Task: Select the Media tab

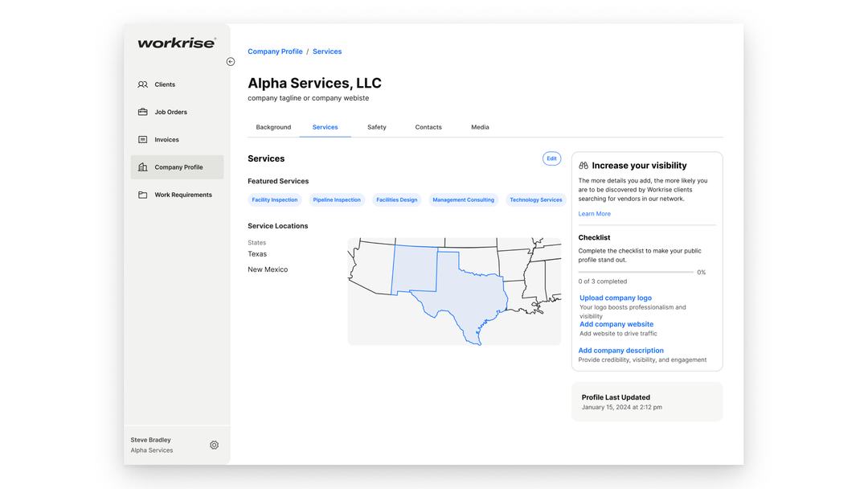Action: [x=480, y=127]
